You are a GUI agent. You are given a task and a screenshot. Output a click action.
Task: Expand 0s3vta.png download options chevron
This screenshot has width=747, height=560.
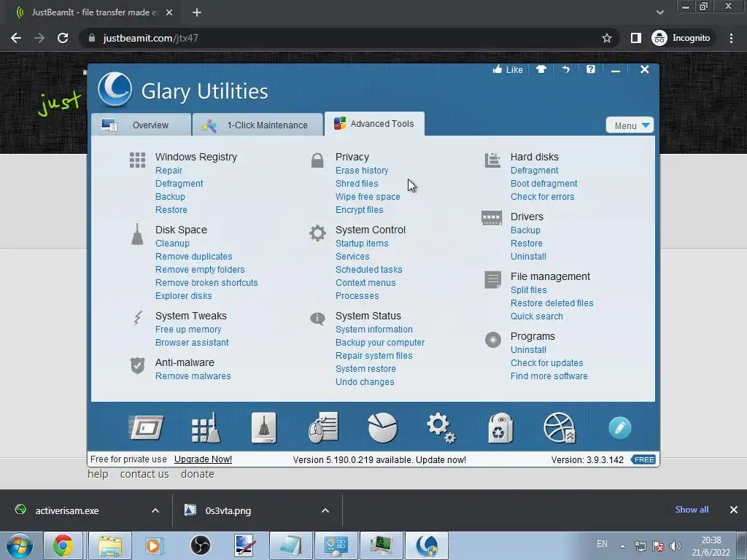[325, 510]
